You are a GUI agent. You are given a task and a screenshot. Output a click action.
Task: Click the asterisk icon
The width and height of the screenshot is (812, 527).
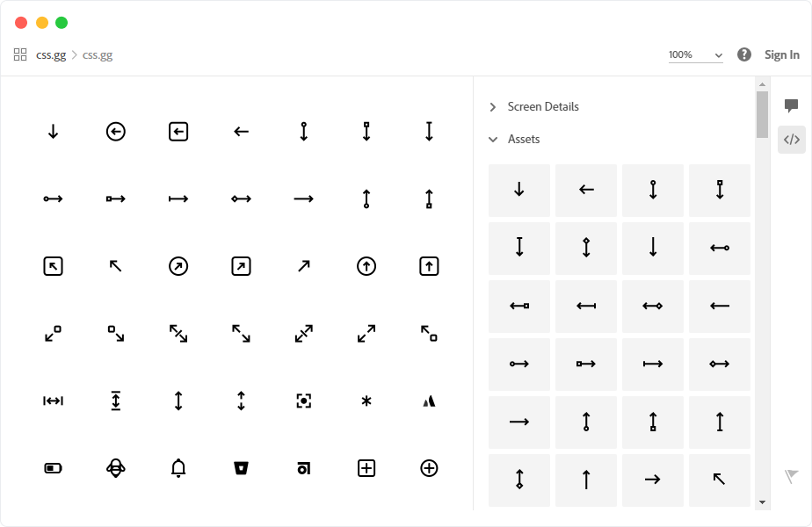[x=366, y=401]
